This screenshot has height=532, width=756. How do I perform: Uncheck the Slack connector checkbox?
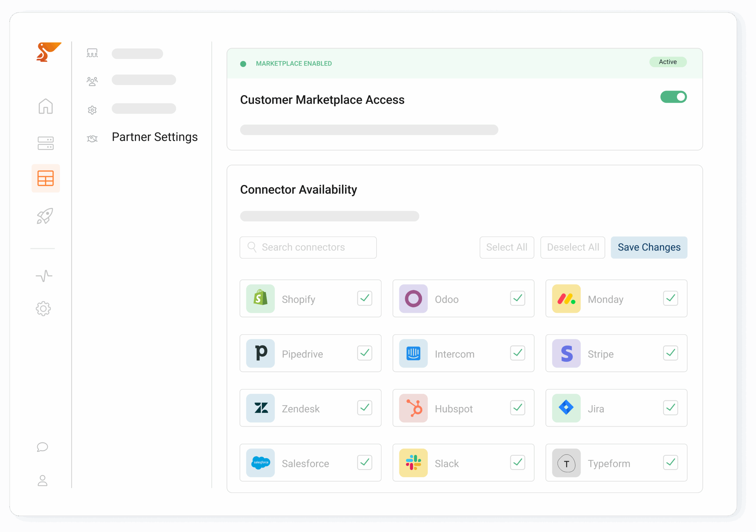518,462
